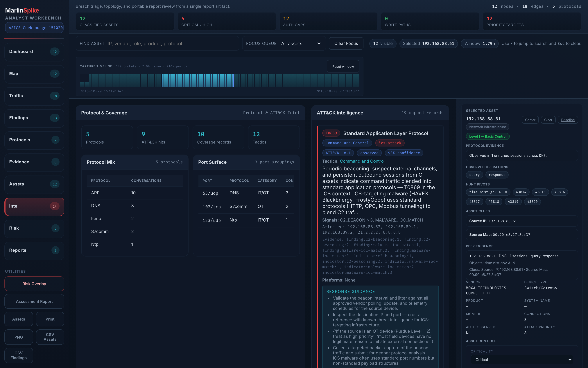Click the capture timeline start bars
This screenshot has width=588, height=368.
point(85,84)
